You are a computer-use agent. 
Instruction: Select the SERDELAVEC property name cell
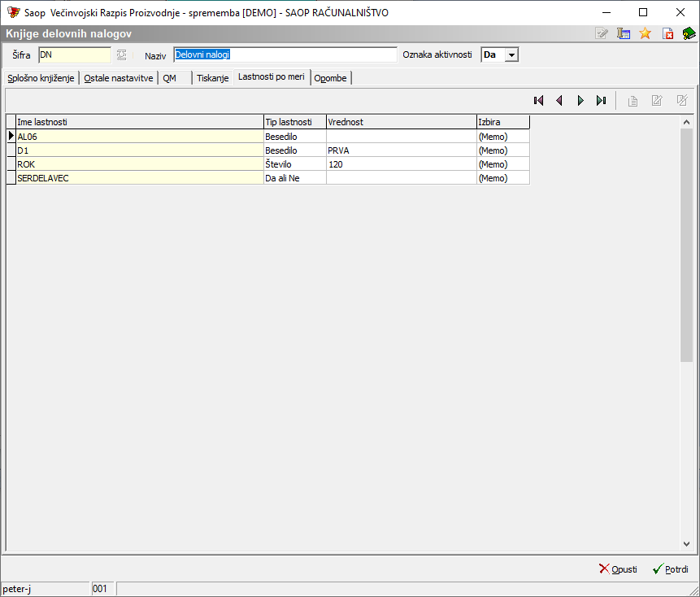[140, 178]
